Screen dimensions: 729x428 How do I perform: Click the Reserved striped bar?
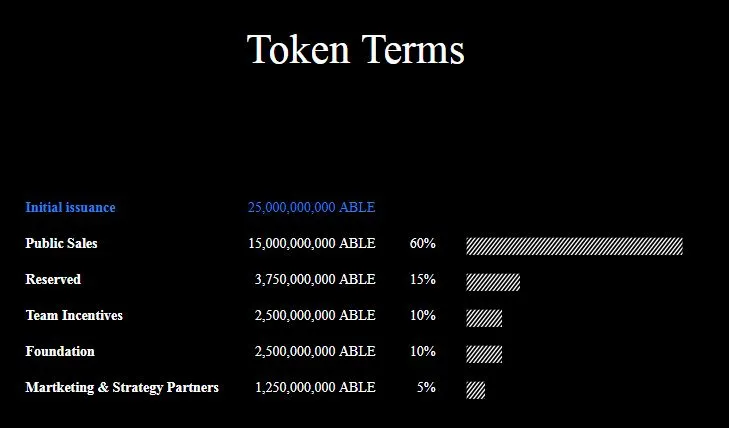pos(493,282)
